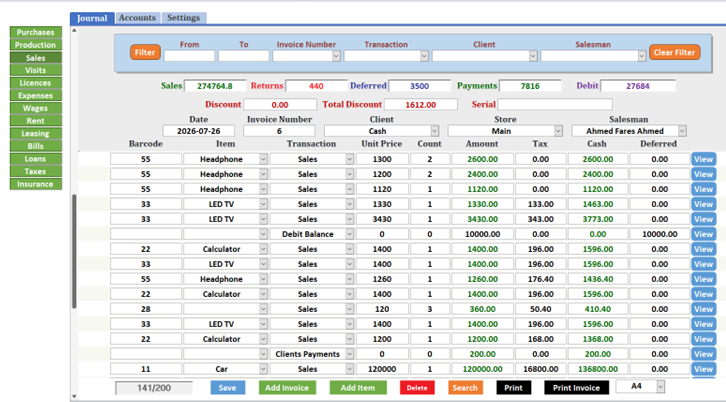Expand the Transaction filter dropdown
This screenshot has width=726, height=402.
[x=425, y=56]
